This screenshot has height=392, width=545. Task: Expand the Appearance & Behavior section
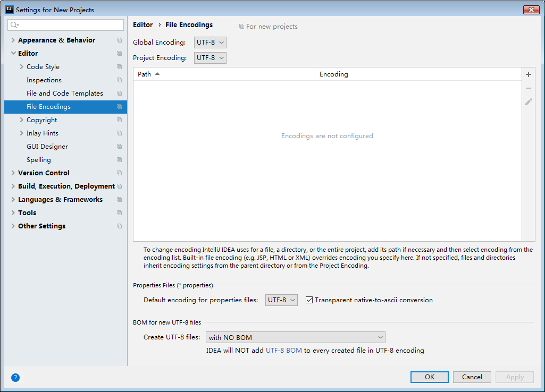13,40
